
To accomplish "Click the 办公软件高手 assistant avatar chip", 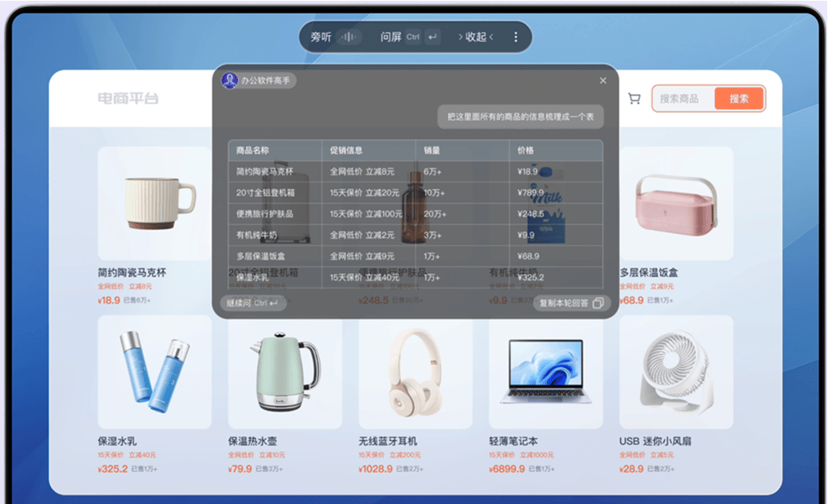I will [258, 80].
